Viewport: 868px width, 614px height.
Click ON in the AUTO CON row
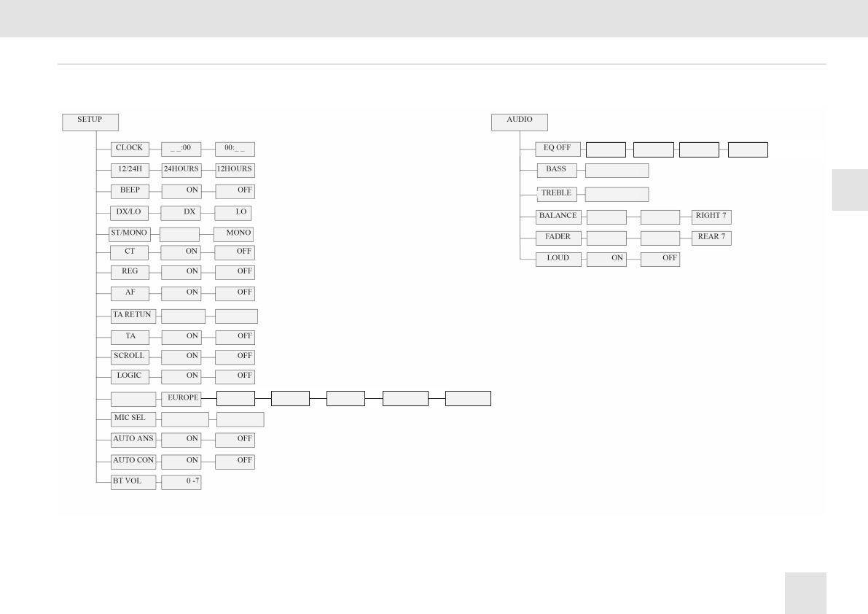[x=181, y=462]
